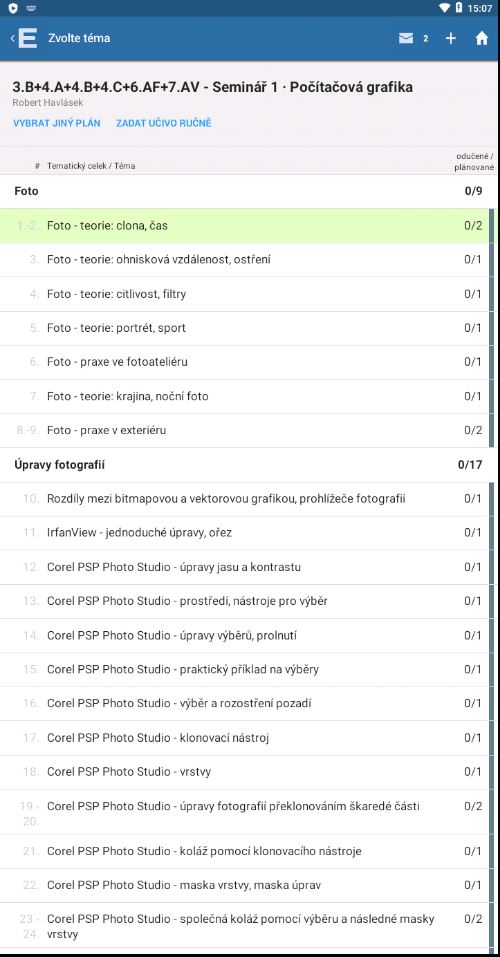
Task: Select IrfanView - jednoduché úpravy, ořez
Action: point(247,533)
